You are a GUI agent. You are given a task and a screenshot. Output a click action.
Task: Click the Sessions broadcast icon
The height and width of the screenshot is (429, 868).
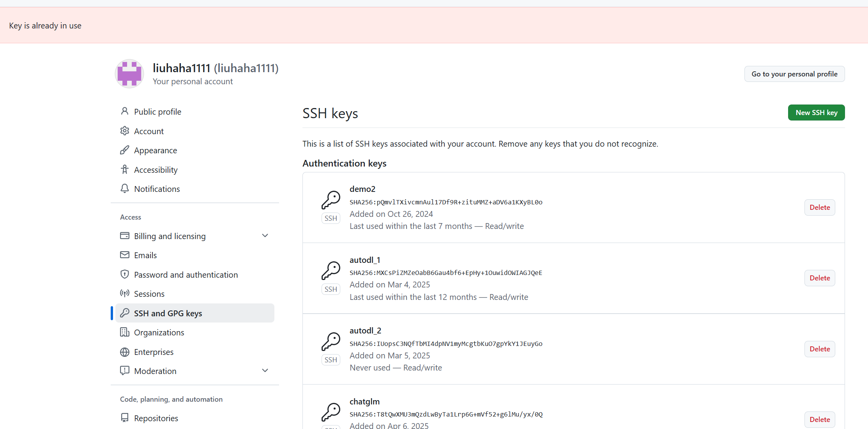click(124, 294)
